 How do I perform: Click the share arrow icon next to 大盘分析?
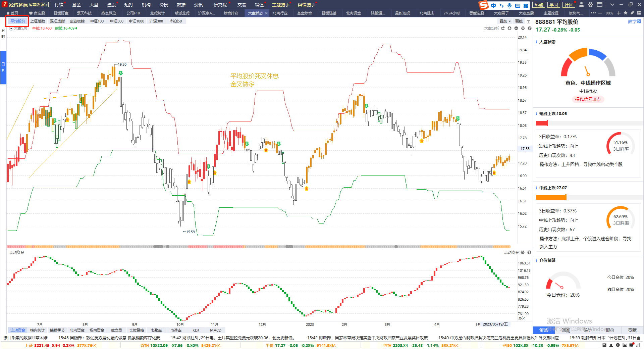pos(503,28)
